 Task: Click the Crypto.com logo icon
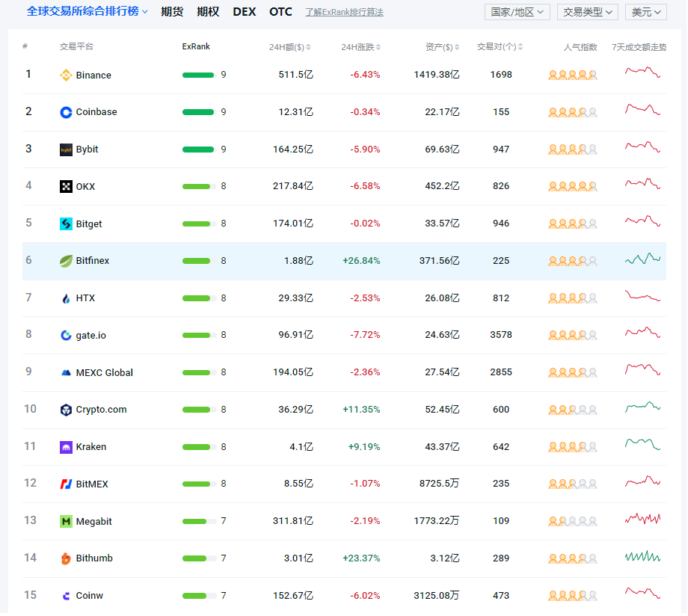pyautogui.click(x=66, y=410)
